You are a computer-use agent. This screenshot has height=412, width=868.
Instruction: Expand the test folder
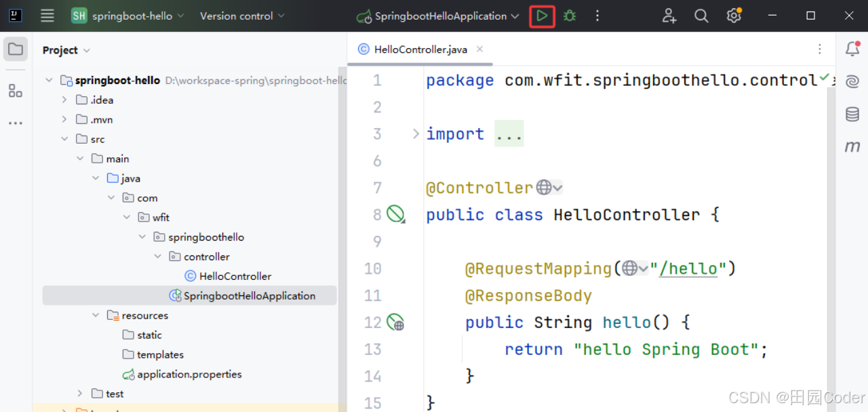click(80, 394)
